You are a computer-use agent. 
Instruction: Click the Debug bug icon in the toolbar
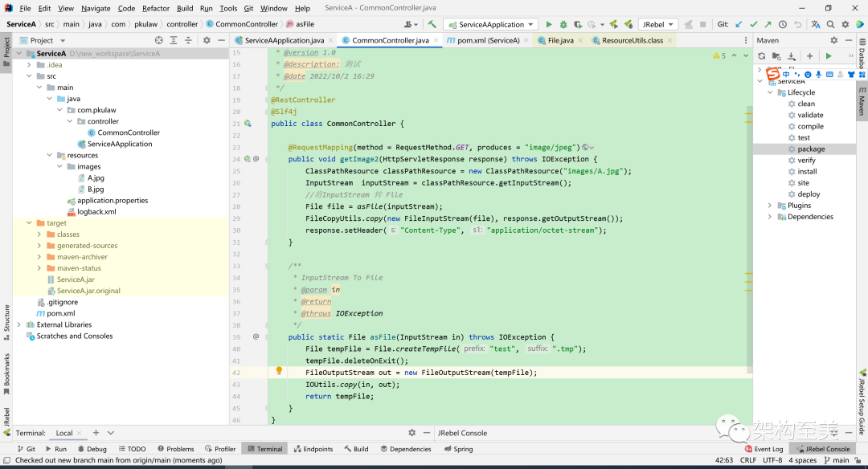[x=563, y=25]
